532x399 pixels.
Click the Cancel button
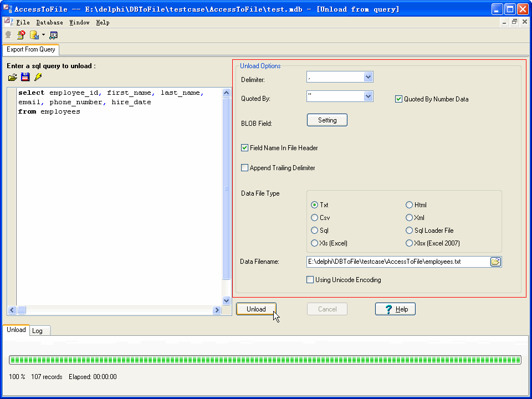[x=327, y=309]
